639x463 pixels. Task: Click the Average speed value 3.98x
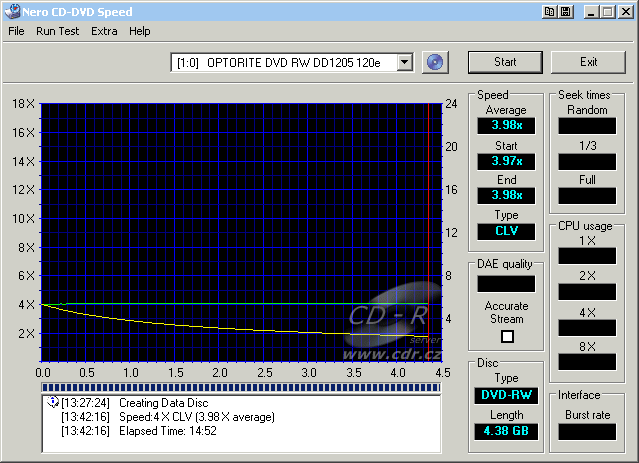pyautogui.click(x=506, y=125)
